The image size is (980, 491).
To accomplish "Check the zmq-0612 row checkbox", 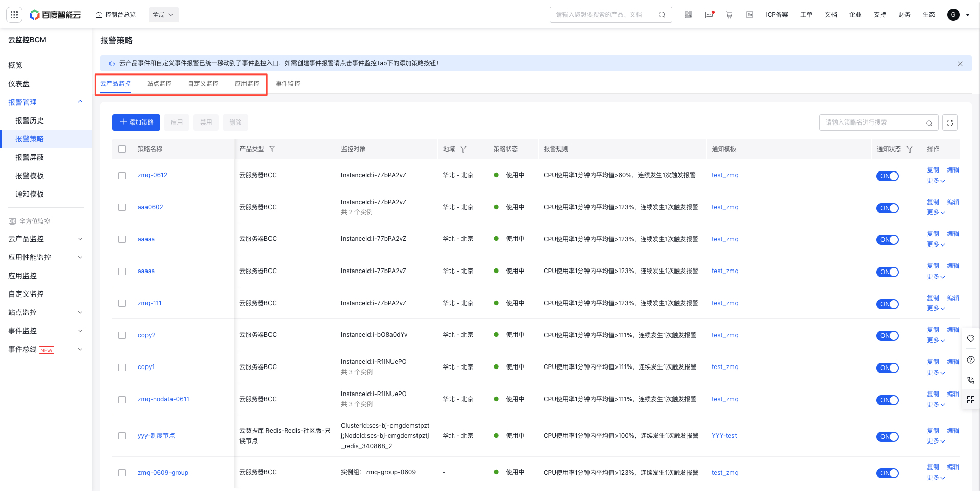I will coord(122,175).
